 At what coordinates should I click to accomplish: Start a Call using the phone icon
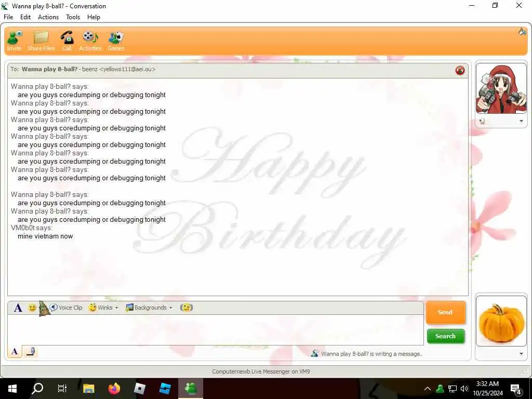67,41
